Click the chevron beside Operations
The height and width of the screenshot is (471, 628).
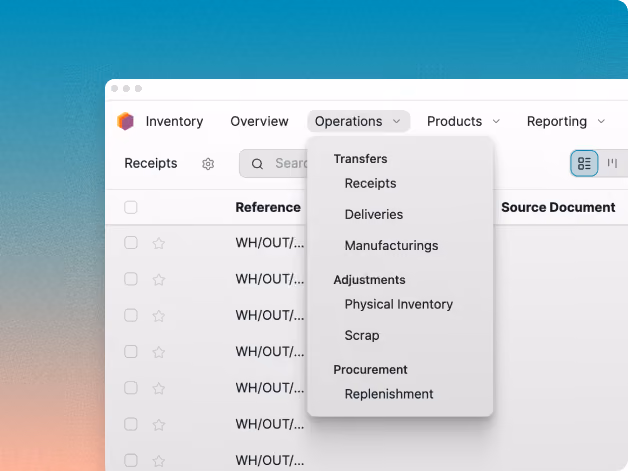tap(397, 121)
